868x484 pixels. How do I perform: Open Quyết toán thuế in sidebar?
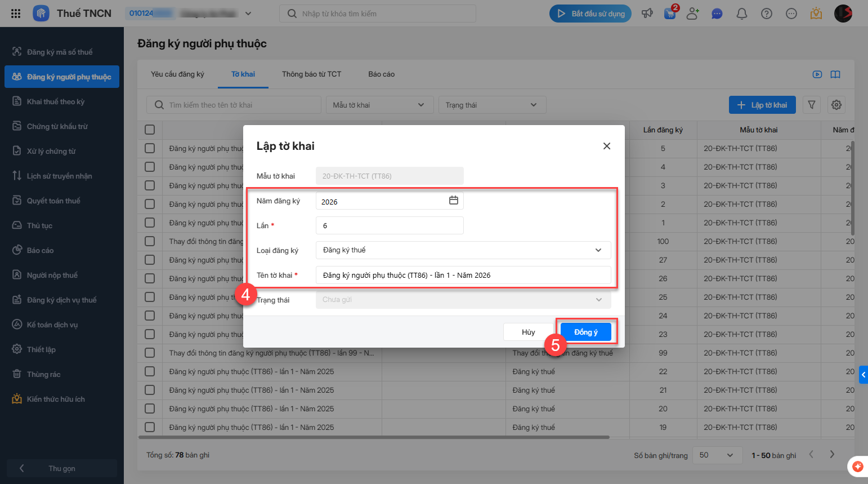53,201
